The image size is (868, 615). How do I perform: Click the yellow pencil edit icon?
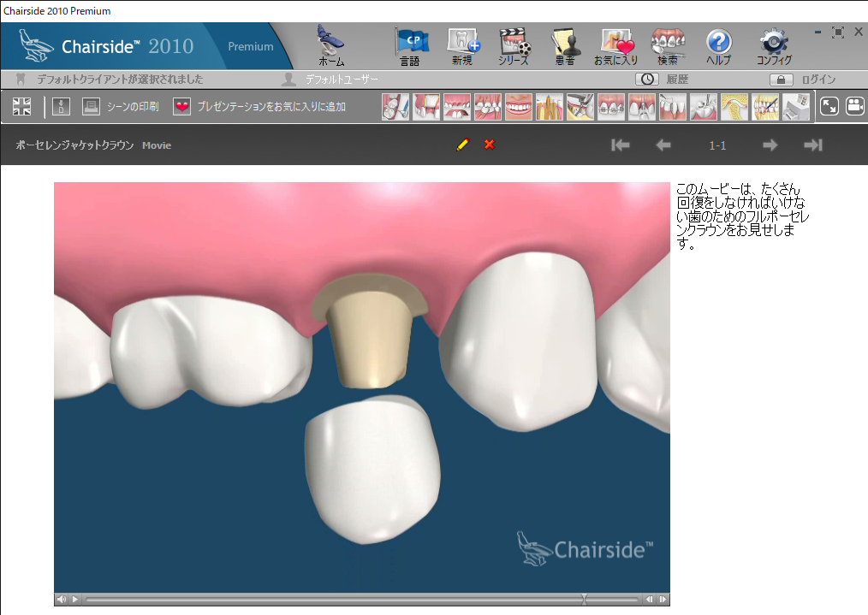(x=463, y=145)
